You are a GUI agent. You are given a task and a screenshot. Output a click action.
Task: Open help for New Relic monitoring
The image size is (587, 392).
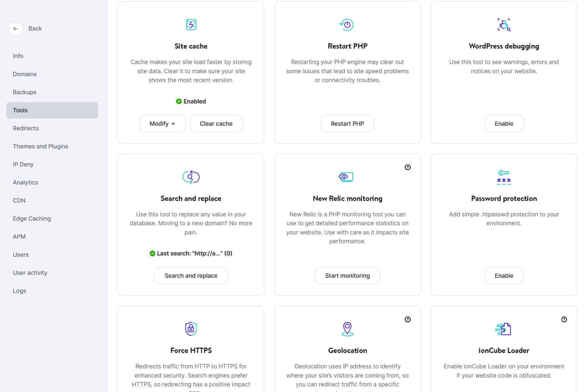point(407,167)
